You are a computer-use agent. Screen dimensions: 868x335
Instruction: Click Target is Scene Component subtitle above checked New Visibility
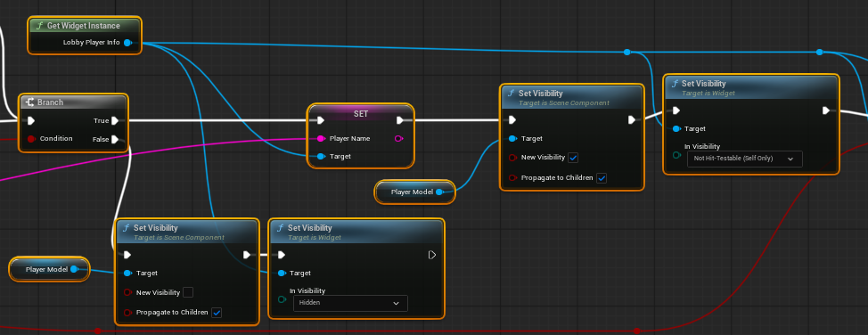tap(563, 103)
